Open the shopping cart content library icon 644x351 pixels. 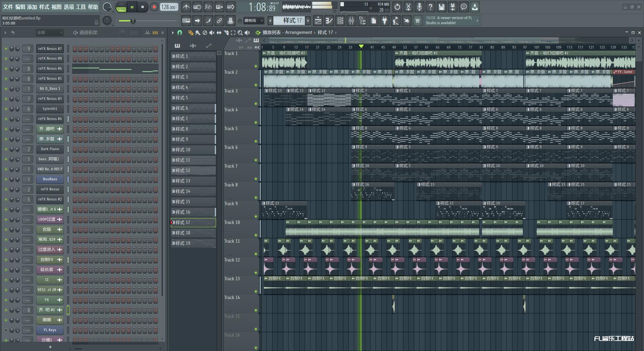(417, 21)
